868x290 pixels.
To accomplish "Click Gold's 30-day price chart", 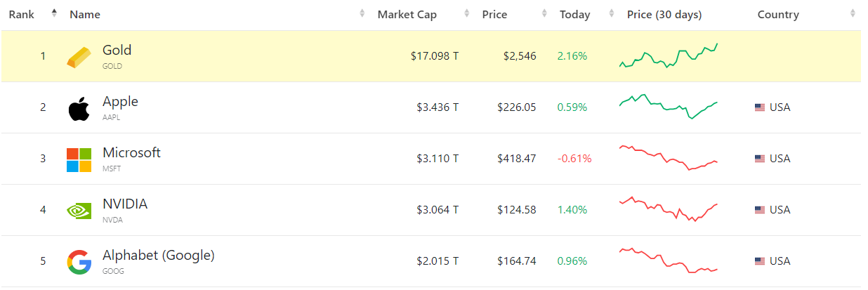I will point(668,56).
